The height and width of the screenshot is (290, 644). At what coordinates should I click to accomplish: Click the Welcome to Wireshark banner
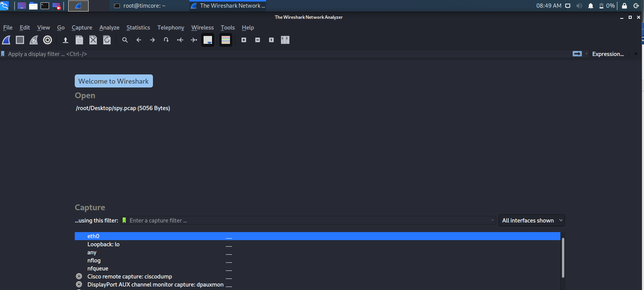pos(114,81)
